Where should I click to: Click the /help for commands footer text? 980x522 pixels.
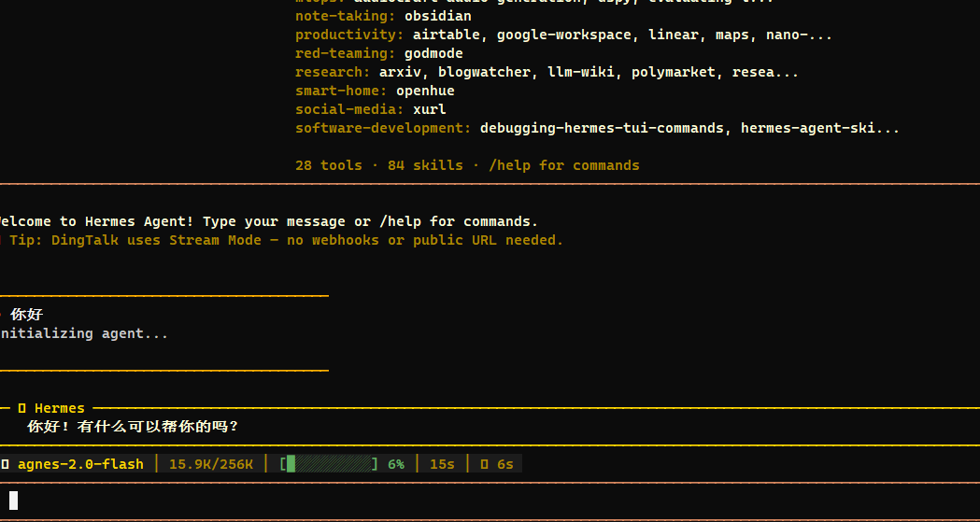[x=564, y=165]
